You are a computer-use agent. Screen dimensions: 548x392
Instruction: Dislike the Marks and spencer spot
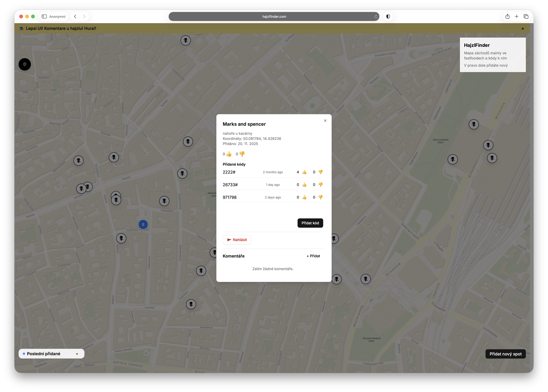[x=242, y=154]
